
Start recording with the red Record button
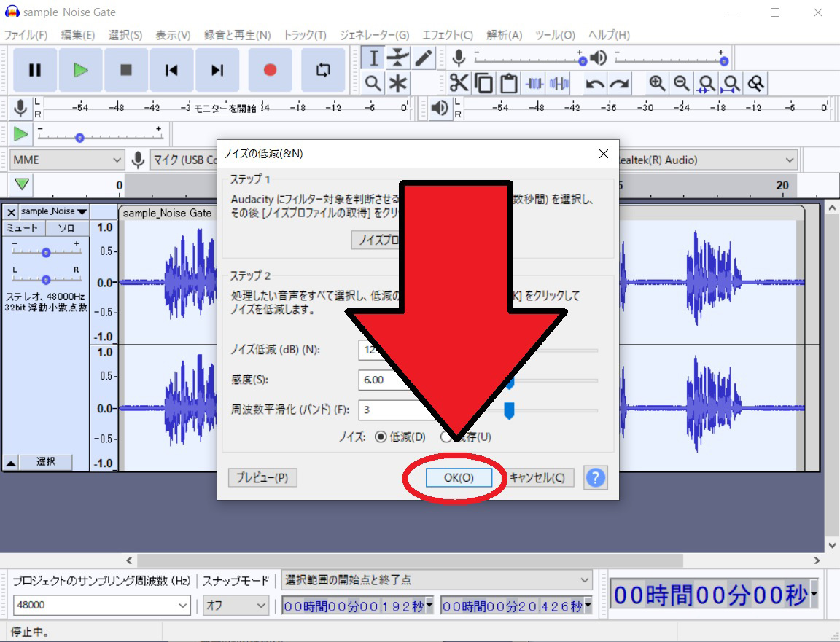tap(270, 70)
